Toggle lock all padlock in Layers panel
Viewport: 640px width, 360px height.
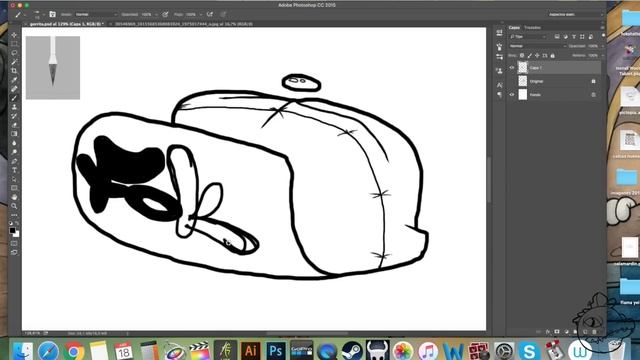[553, 56]
